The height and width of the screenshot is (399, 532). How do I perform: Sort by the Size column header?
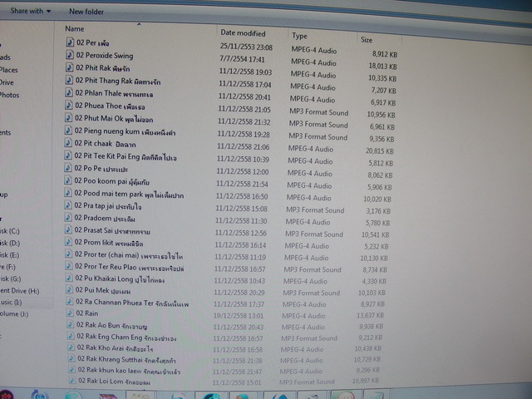click(367, 40)
